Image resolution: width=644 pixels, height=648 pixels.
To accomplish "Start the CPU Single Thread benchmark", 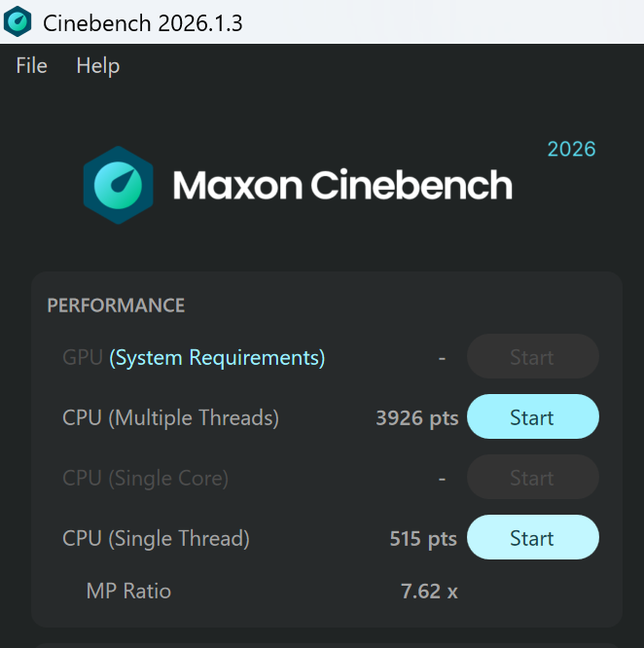I will (533, 538).
